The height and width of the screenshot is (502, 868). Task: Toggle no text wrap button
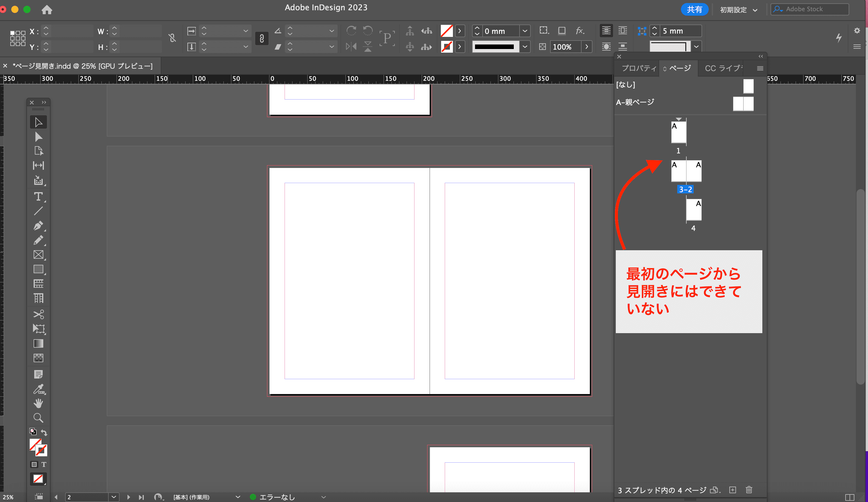point(606,31)
